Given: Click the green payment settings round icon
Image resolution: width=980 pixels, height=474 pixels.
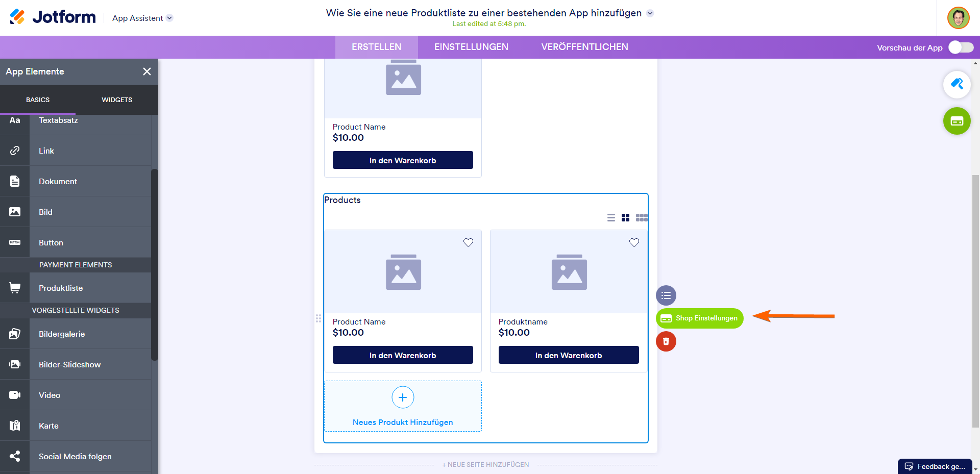Looking at the screenshot, I should [957, 121].
